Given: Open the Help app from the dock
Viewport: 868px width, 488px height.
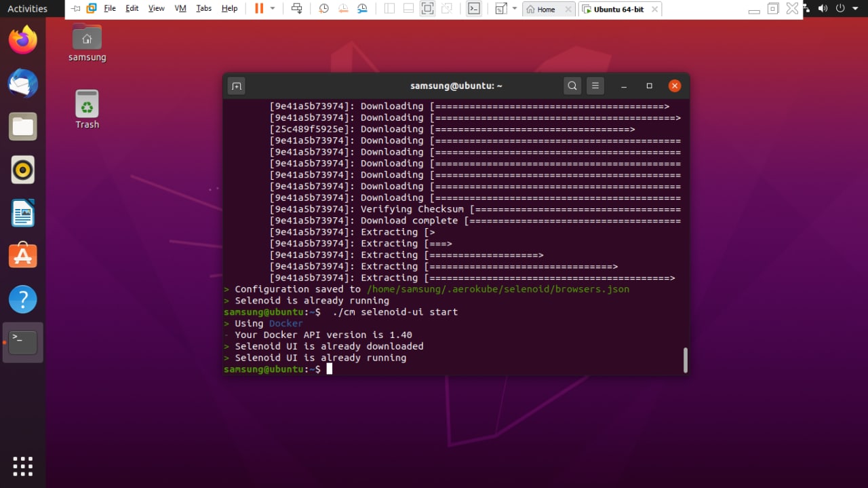Looking at the screenshot, I should [x=23, y=299].
